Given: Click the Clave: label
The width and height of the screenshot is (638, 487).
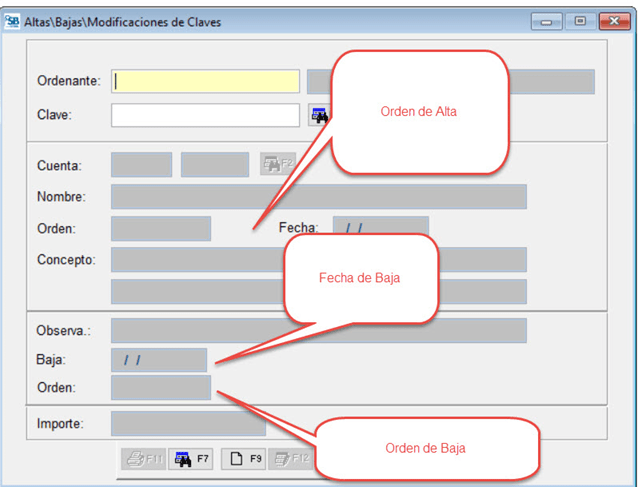Looking at the screenshot, I should [x=55, y=115].
